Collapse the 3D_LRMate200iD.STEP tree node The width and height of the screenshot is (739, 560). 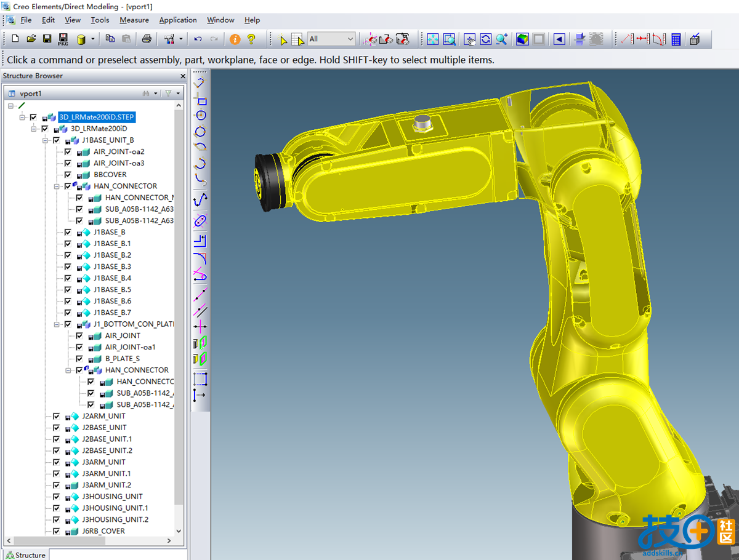23,117
